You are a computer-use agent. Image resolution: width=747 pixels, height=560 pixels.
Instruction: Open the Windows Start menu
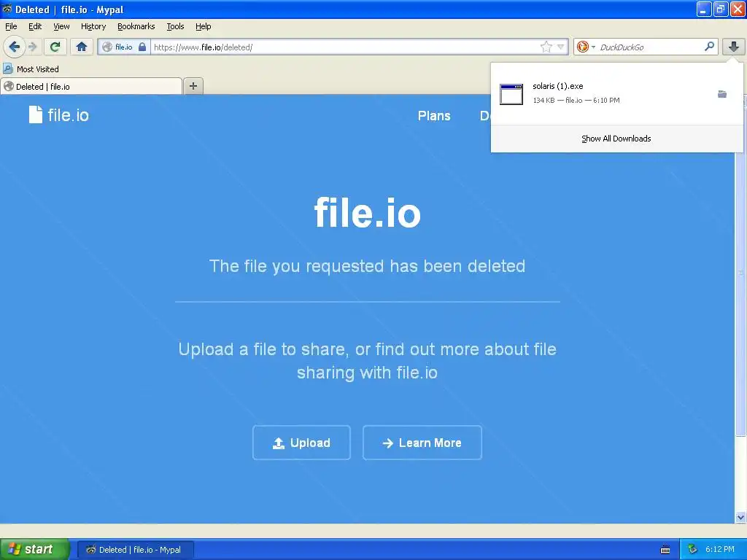click(34, 550)
